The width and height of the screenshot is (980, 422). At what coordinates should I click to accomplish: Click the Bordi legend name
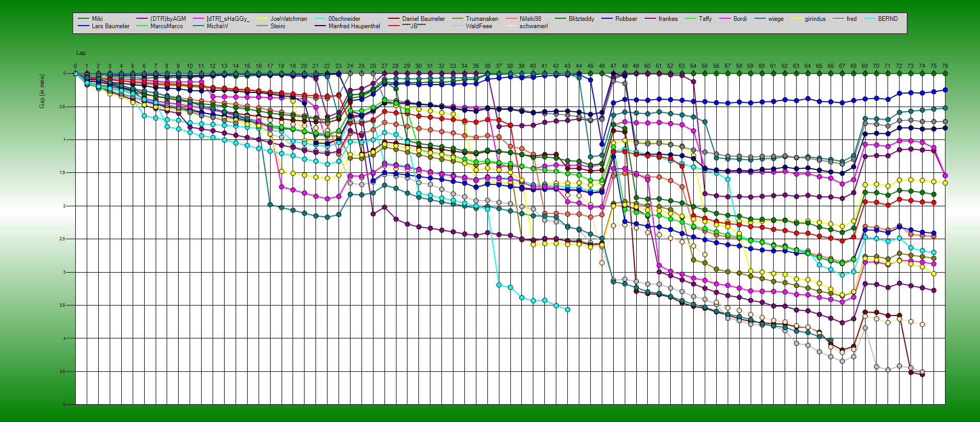pos(740,19)
